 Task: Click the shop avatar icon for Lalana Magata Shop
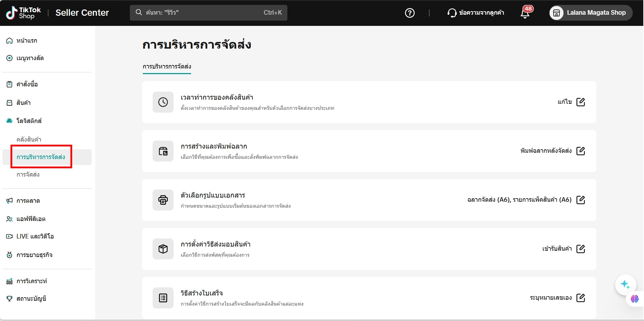[556, 13]
